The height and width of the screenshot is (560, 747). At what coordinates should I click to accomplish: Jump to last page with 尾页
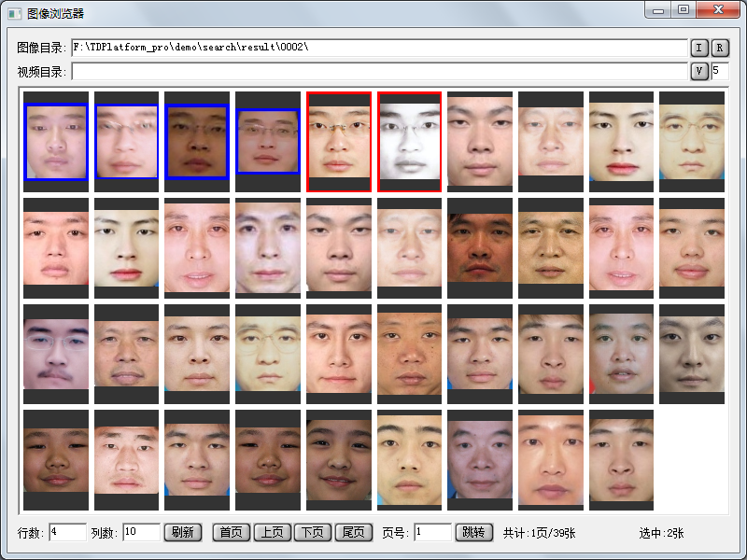(x=354, y=532)
